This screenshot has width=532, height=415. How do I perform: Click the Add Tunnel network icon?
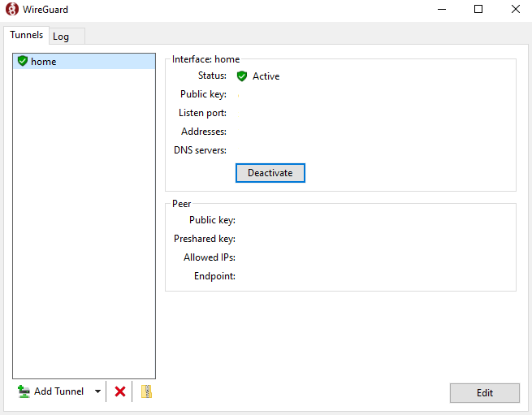[24, 391]
